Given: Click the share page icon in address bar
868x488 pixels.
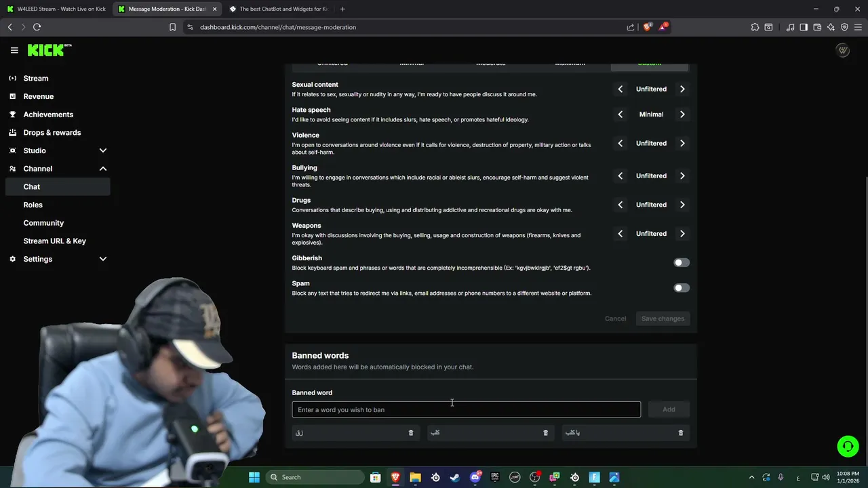Looking at the screenshot, I should 631,27.
